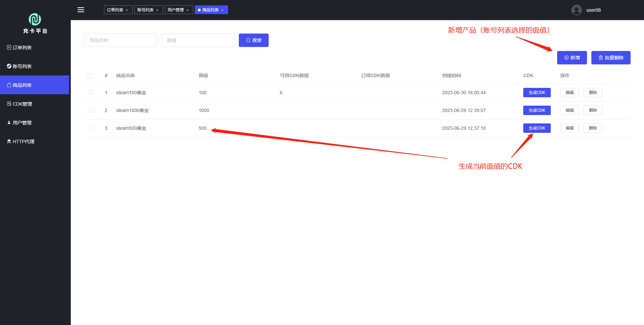Click available CDK count 6 for steam100美金
Viewport: 644px width, 325px height.
click(281, 93)
